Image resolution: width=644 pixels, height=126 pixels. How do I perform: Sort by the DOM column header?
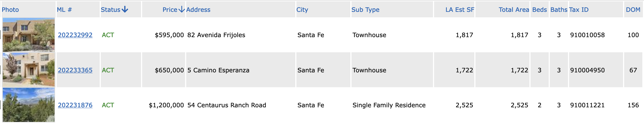(x=633, y=10)
